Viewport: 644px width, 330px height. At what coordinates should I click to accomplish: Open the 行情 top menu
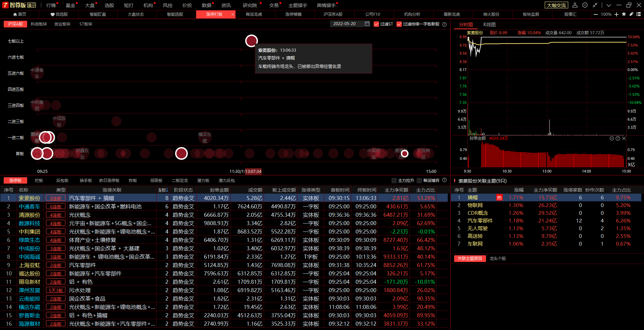pos(51,5)
